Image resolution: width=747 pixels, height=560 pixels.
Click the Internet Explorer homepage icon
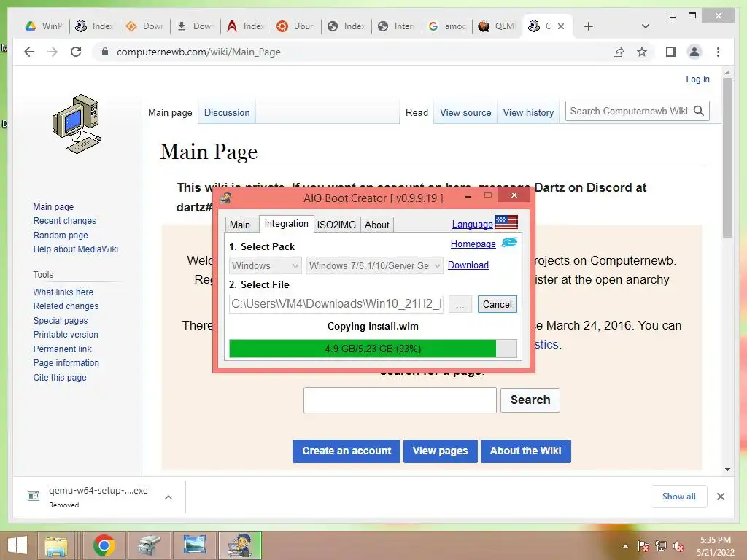coord(509,242)
